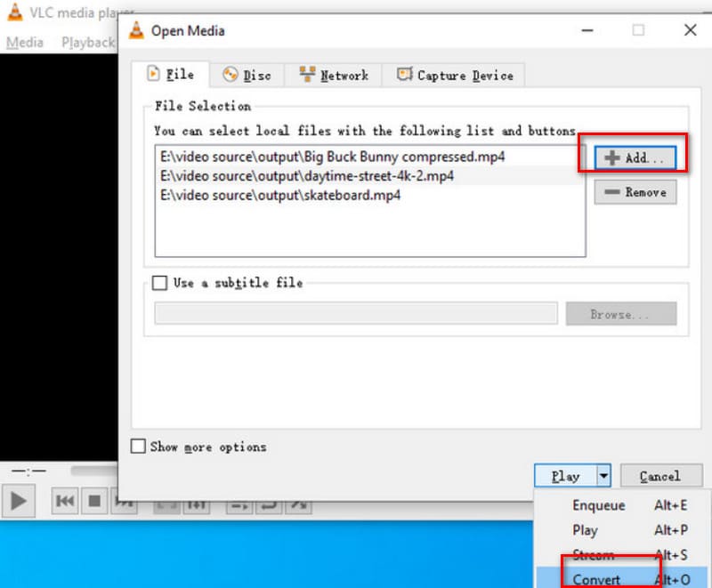This screenshot has width=712, height=588.
Task: Select skateboard.mp4 entry
Action: point(369,196)
